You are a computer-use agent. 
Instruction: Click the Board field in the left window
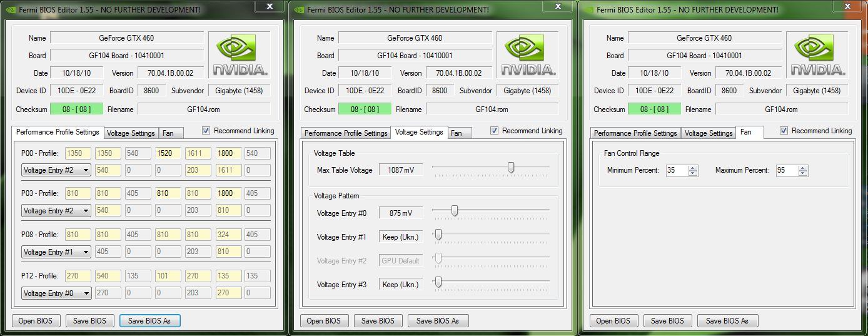(x=127, y=56)
